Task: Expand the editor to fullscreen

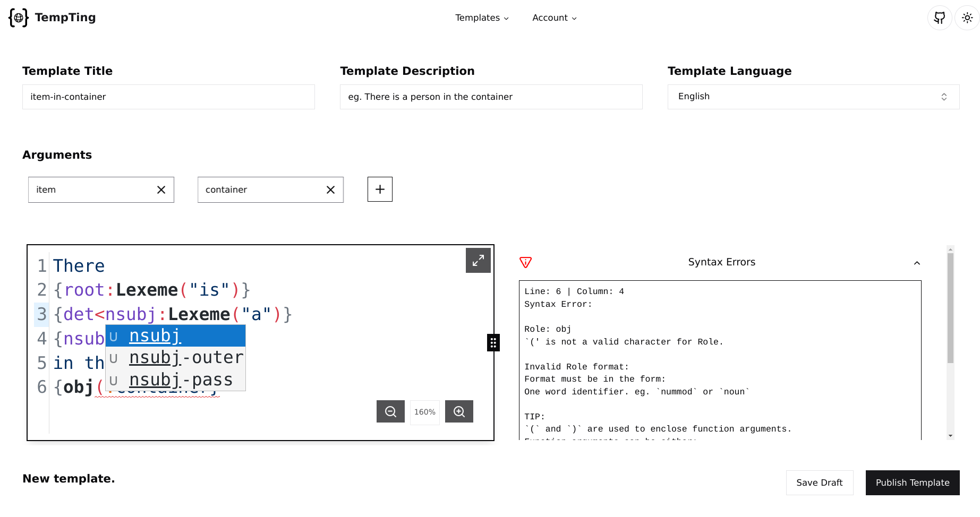Action: point(478,261)
